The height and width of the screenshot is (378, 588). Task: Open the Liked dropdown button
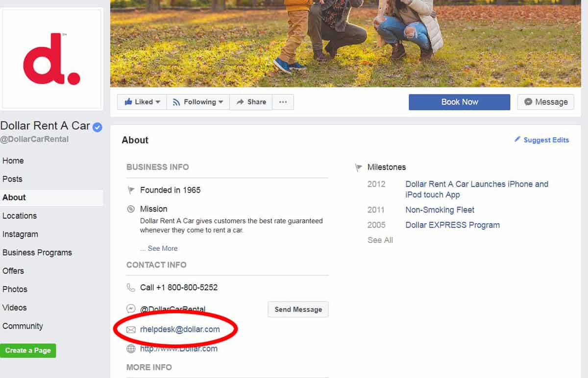[142, 102]
